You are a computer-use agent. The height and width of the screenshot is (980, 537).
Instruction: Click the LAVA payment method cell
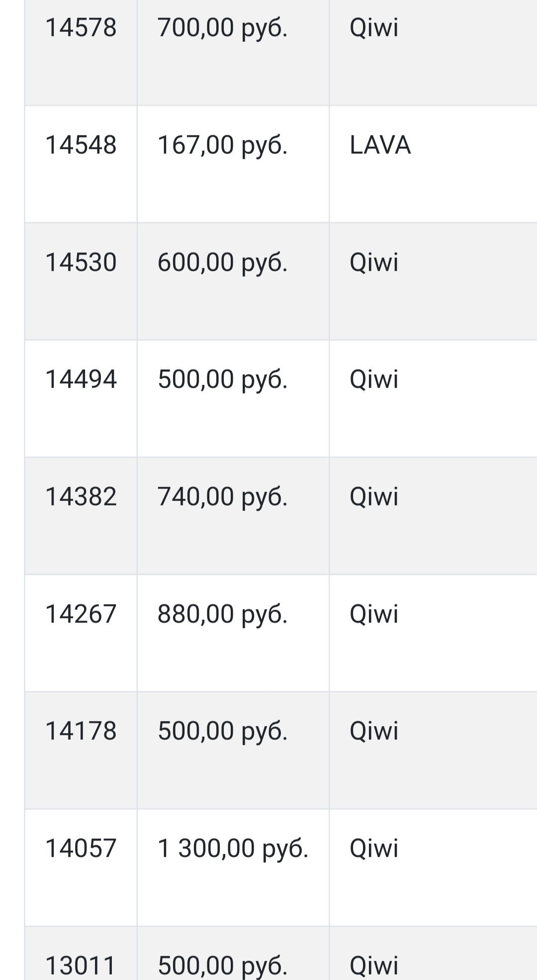(380, 145)
